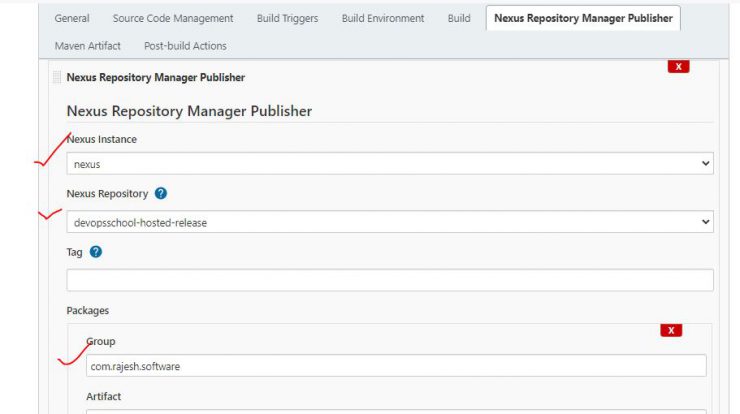The width and height of the screenshot is (740, 414).
Task: Click the Artifact input field
Action: [x=396, y=412]
